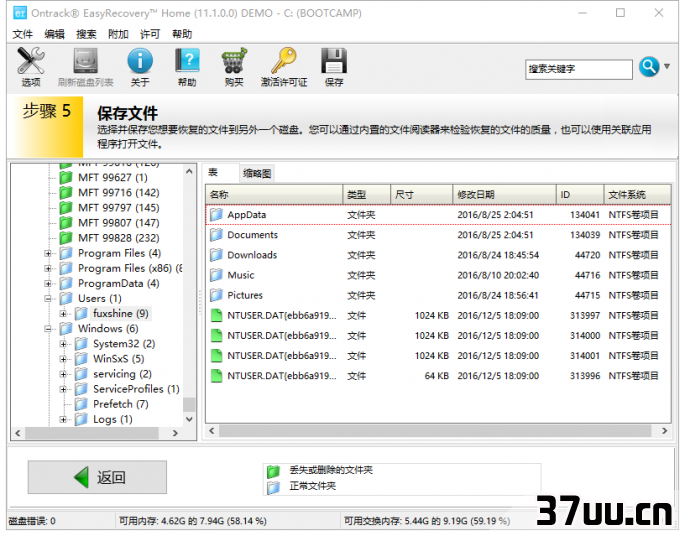Expand the WinSxS (5) node

(63, 359)
